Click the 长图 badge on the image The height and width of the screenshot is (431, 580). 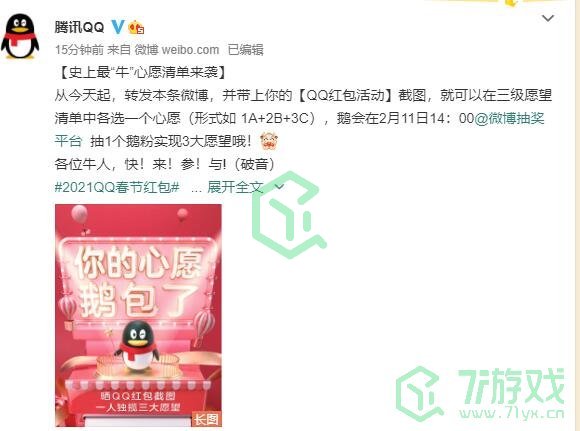206,419
